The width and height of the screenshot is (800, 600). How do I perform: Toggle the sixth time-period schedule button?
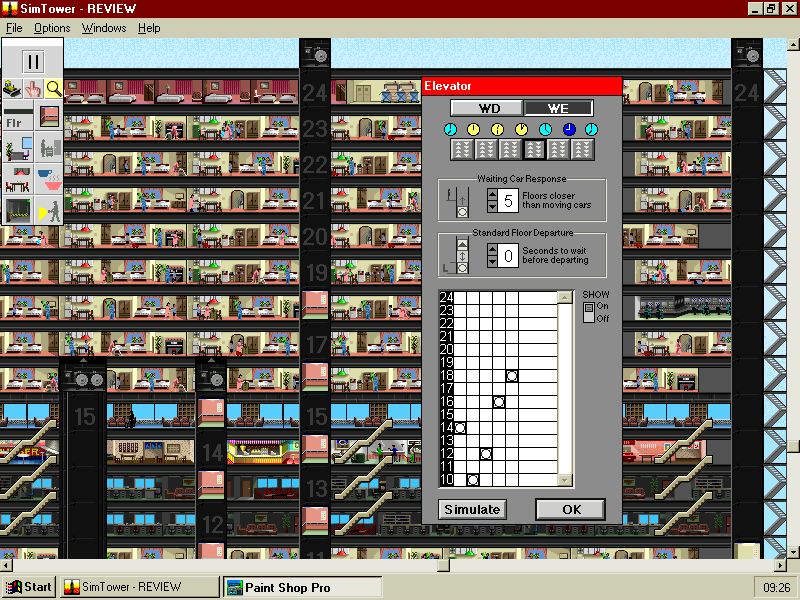(582, 149)
